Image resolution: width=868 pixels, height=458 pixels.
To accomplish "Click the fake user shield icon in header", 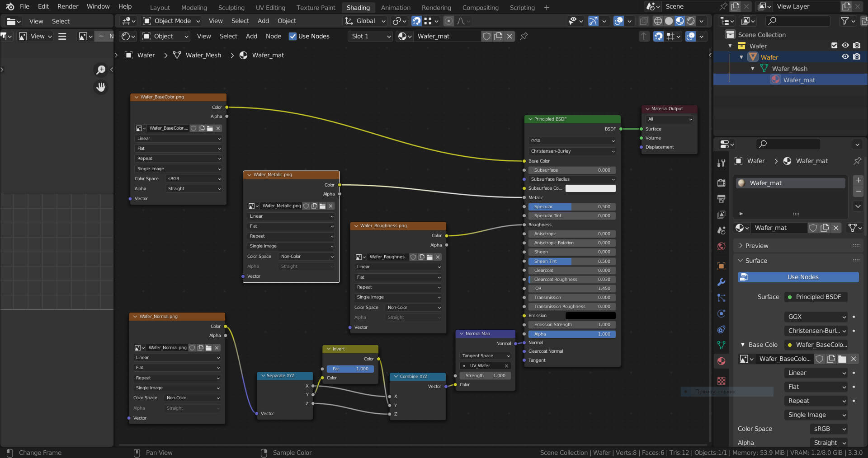I will point(486,36).
